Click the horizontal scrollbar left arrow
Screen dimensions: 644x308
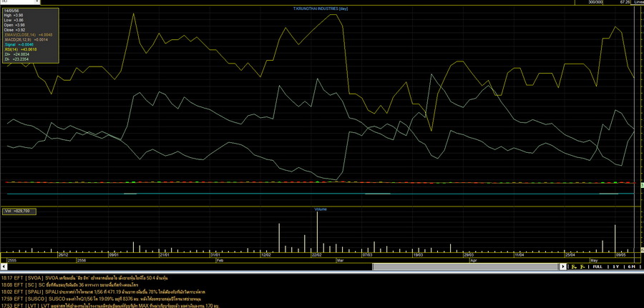[x=4, y=267]
